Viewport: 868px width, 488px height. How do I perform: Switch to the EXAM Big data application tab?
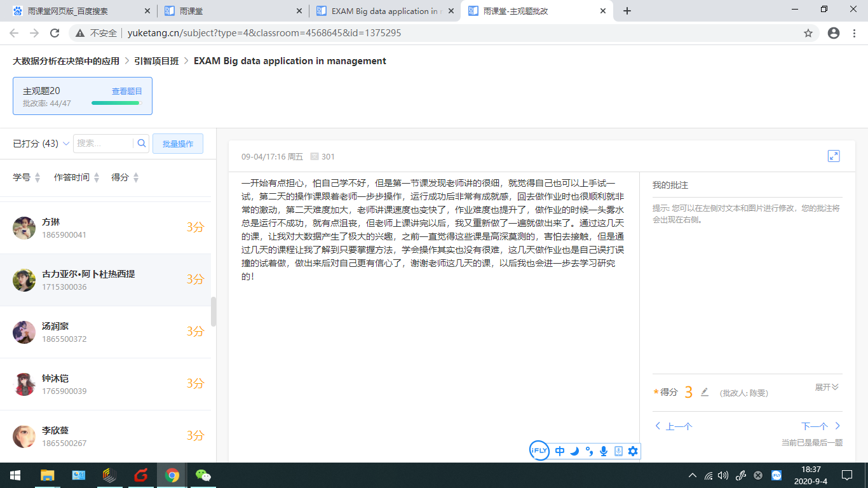point(385,11)
